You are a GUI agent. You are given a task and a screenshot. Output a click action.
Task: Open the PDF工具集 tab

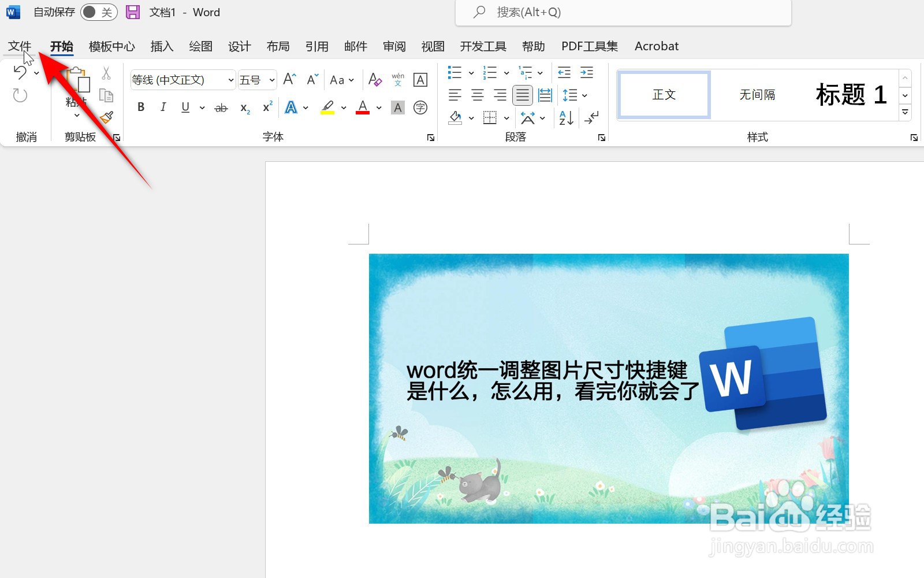590,46
